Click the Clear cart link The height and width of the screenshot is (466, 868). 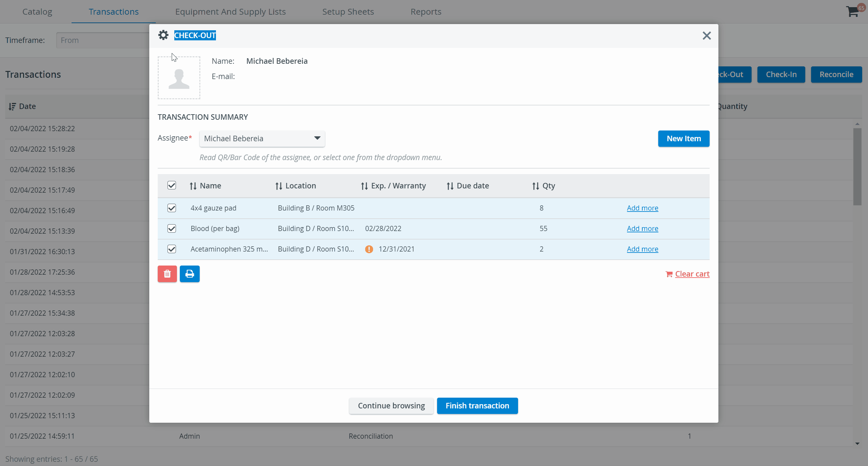pyautogui.click(x=692, y=274)
